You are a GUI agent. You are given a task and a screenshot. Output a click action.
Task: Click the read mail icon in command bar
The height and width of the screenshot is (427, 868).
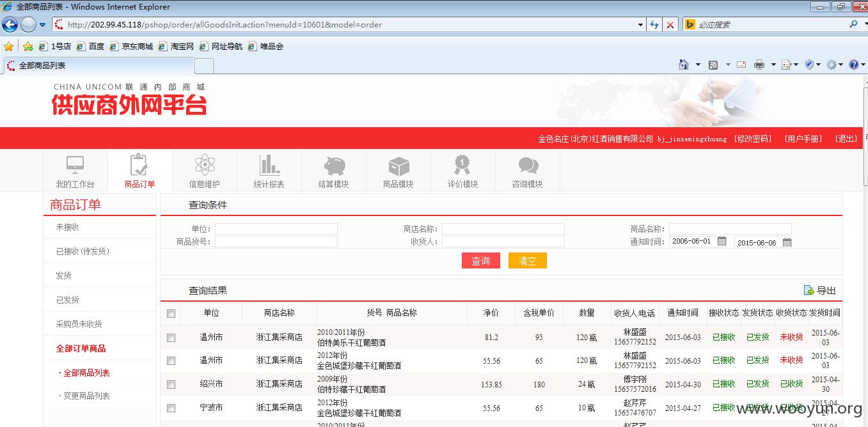pyautogui.click(x=741, y=65)
